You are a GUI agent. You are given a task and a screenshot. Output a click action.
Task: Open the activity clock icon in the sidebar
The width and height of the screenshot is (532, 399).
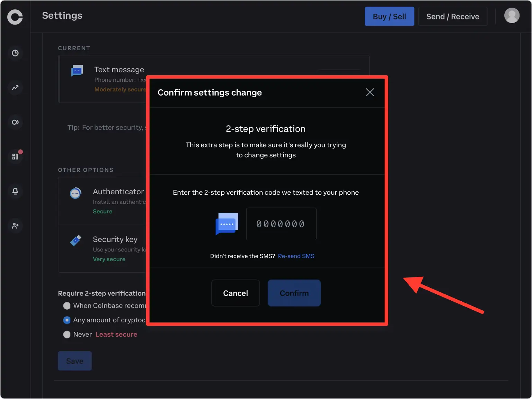click(15, 53)
